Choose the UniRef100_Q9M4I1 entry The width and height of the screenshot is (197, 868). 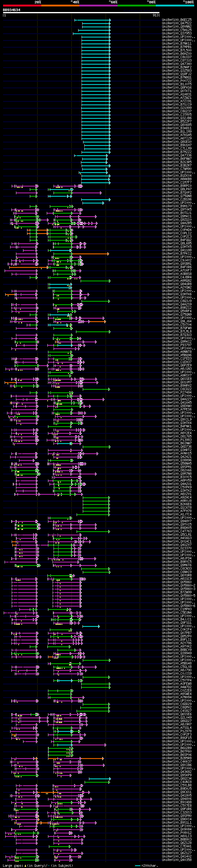point(177,216)
